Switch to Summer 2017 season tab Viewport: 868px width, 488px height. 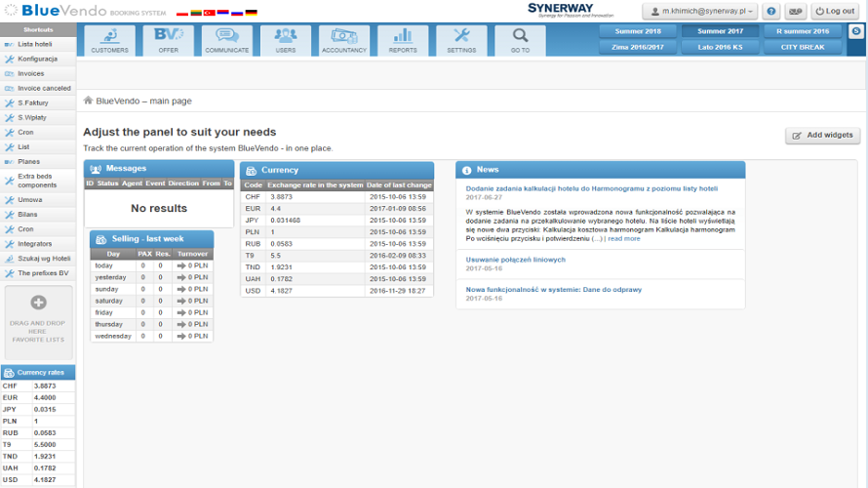[x=720, y=31]
